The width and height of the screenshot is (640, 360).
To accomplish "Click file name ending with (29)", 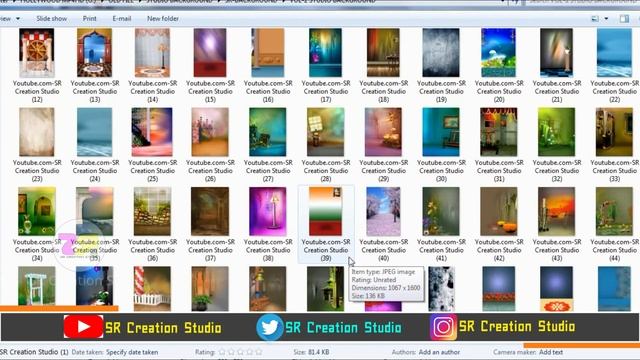I will (383, 171).
